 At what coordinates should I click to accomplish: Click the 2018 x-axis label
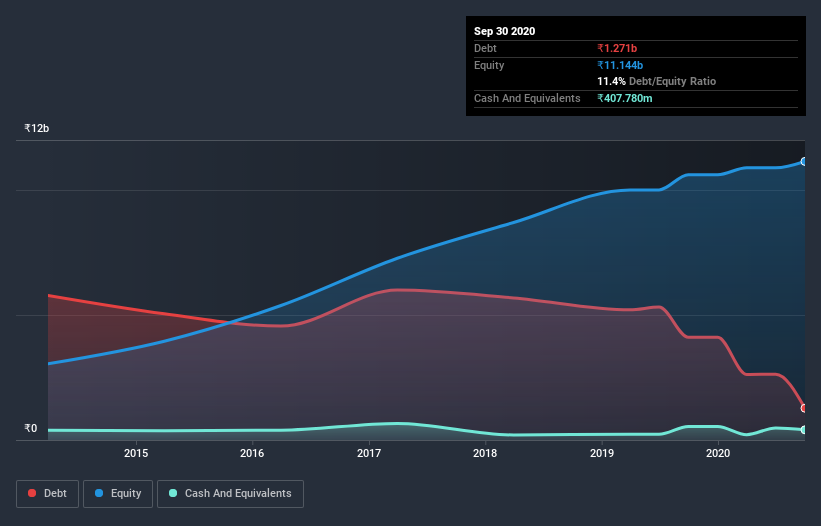coord(485,453)
